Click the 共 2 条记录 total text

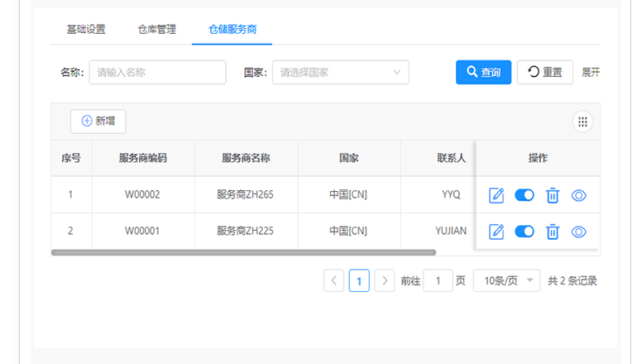click(572, 280)
